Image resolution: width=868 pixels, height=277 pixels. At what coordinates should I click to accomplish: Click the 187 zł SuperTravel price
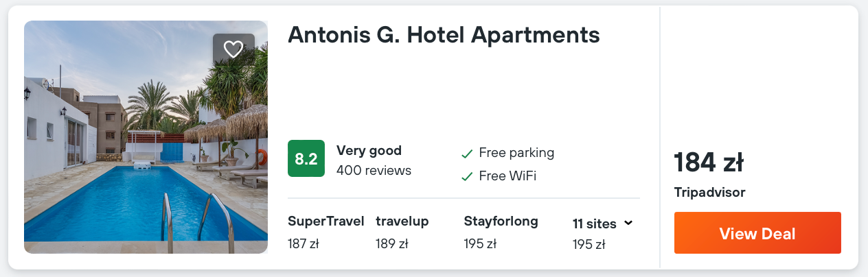[x=303, y=243]
